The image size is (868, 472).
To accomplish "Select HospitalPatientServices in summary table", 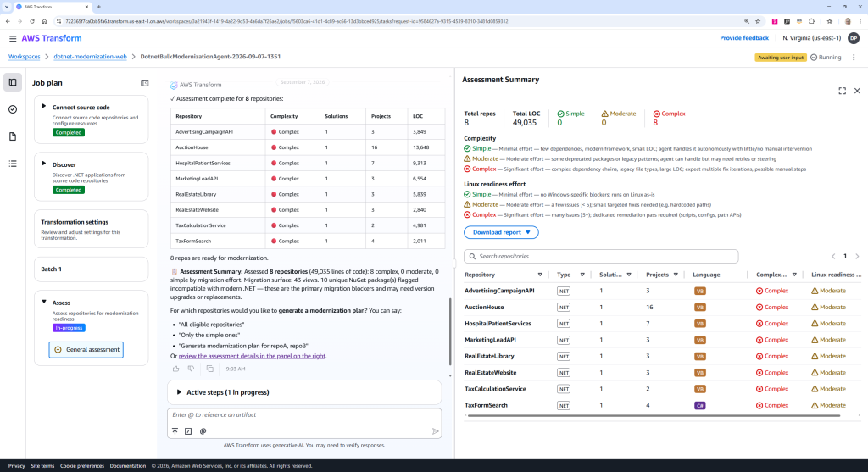I will point(498,324).
